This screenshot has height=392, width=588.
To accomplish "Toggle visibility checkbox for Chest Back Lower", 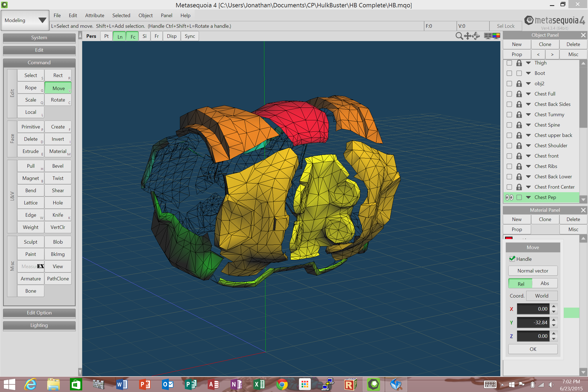I will (x=509, y=177).
